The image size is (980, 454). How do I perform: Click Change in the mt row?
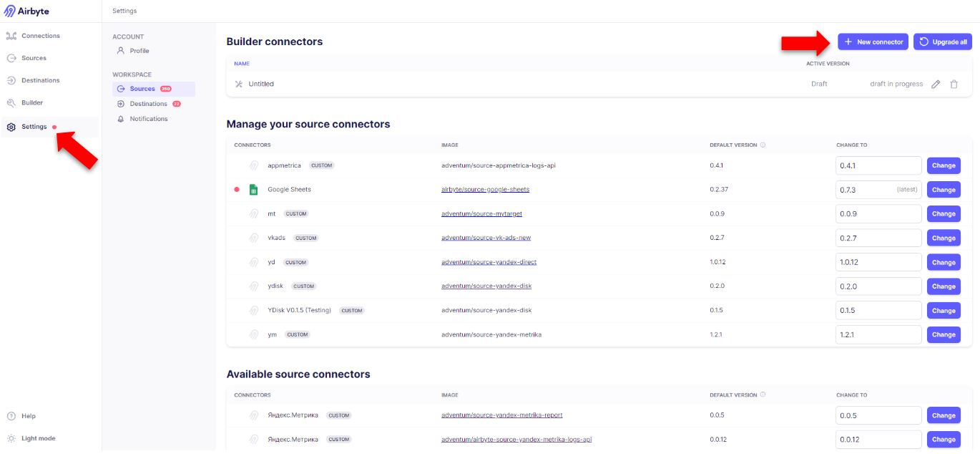[x=944, y=213]
